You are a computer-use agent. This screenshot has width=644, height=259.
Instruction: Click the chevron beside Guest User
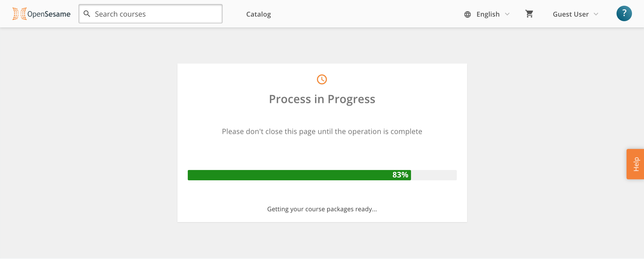pyautogui.click(x=596, y=14)
